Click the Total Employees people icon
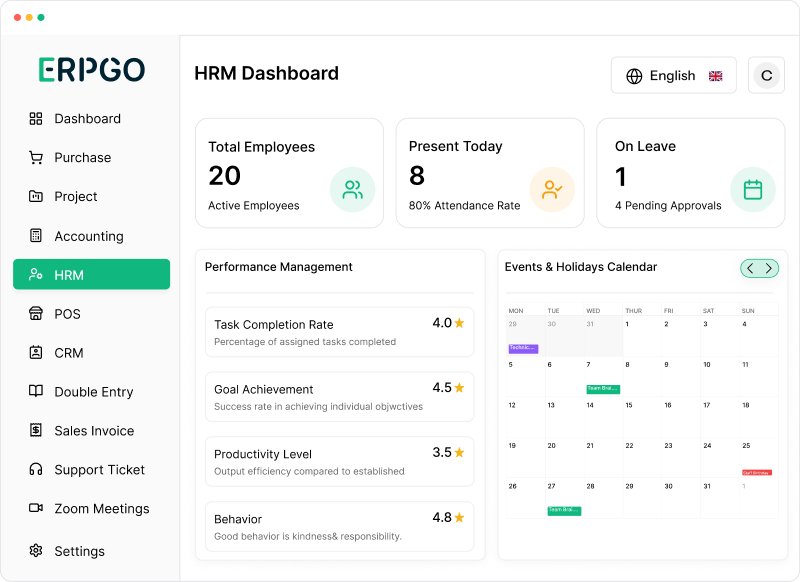The image size is (800, 582). tap(353, 190)
